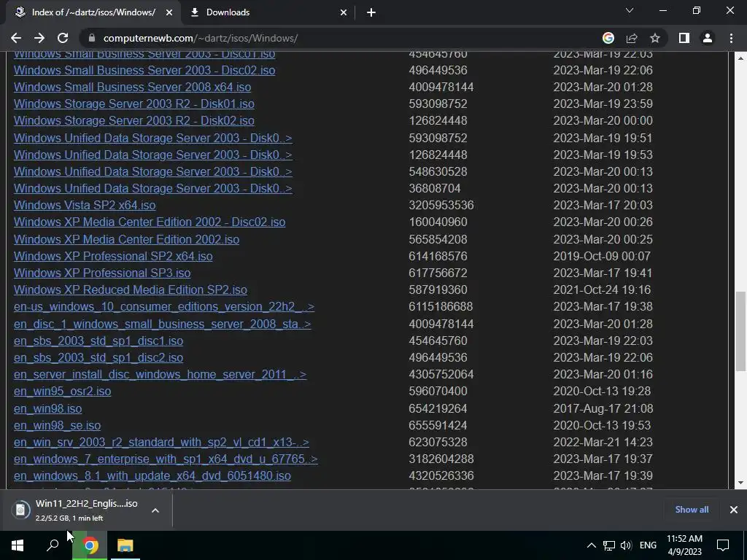Select file size 6115186688 text
Viewport: 747px width, 560px height.
(441, 307)
